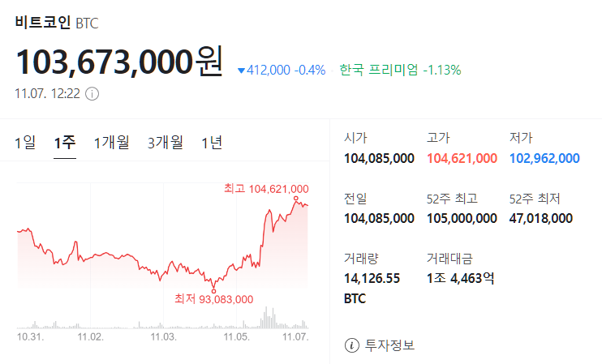Click the 최고 peak marker on chart
Screen dimensions: 602x364
[296, 199]
